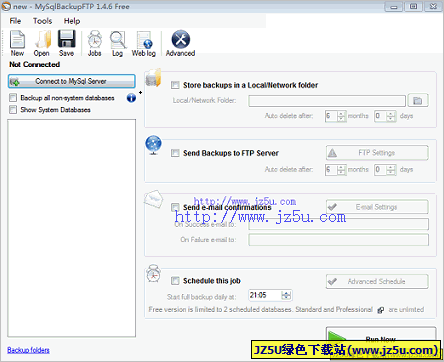This screenshot has height=362, width=444.
Task: Minimize the MySqlBackupFTP window
Action: pos(394,6)
